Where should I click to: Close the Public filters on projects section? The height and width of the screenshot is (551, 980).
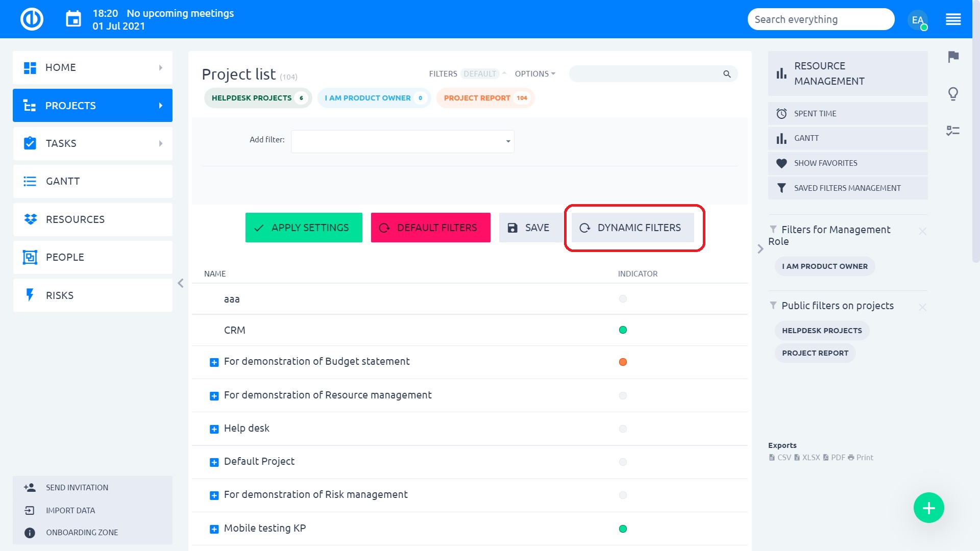point(922,307)
